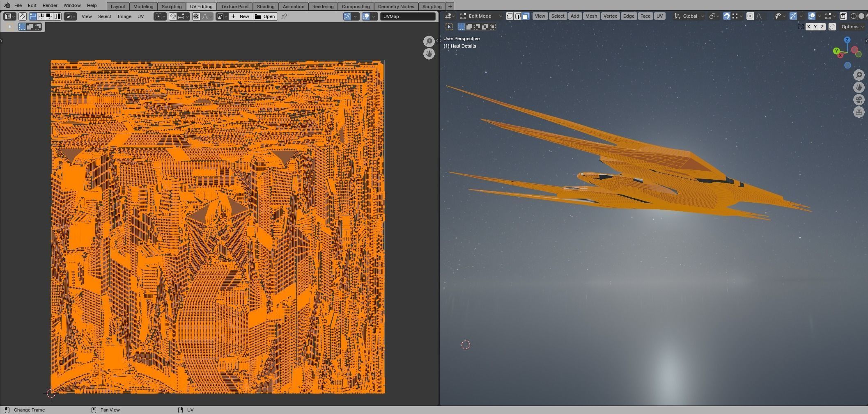868x414 pixels.
Task: Open the UV editor View menu
Action: click(87, 16)
